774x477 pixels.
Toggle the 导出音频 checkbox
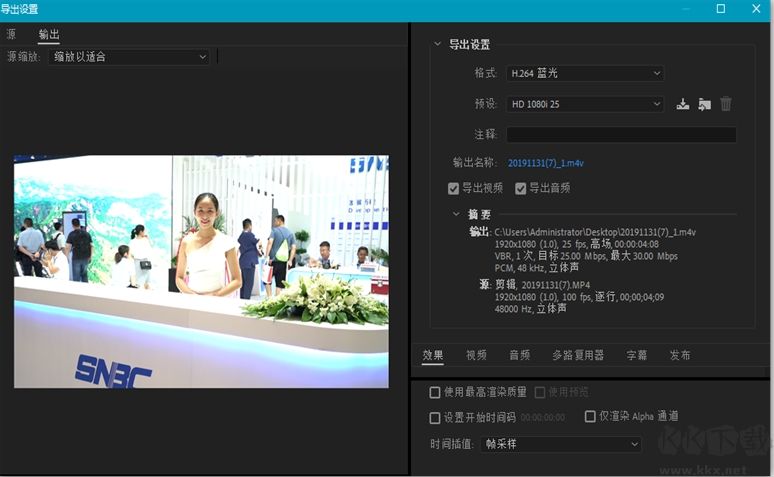pyautogui.click(x=521, y=188)
